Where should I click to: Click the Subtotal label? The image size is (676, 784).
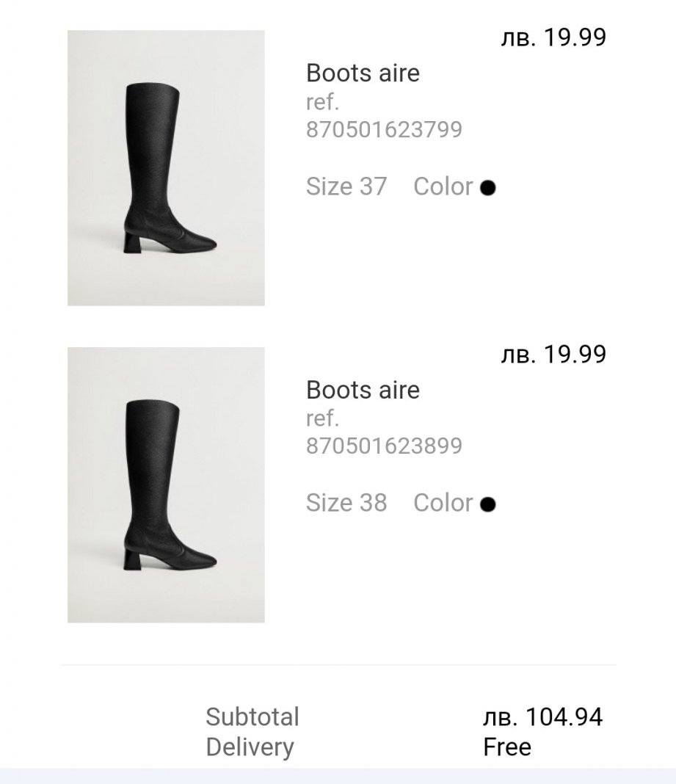252,716
